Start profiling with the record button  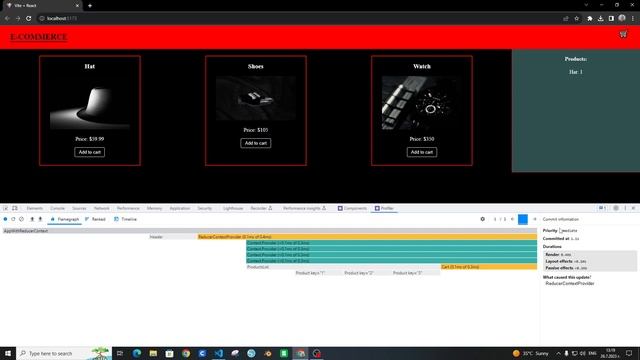(x=5, y=219)
